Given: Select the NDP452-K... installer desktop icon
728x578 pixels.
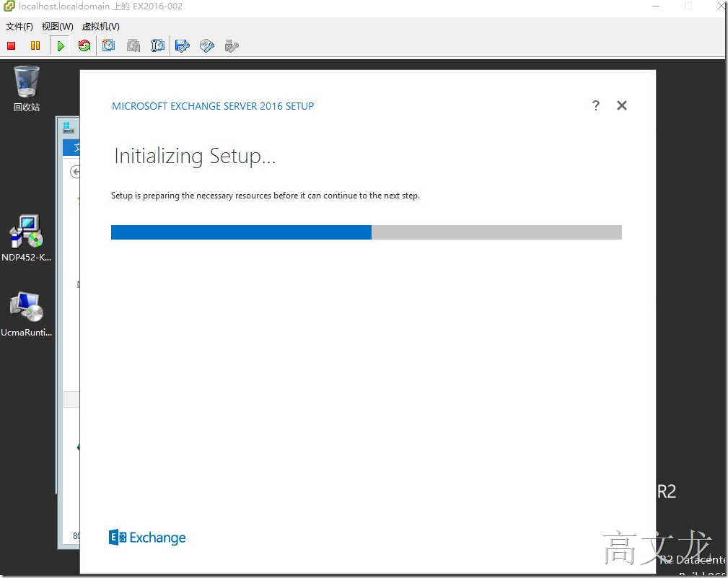Looking at the screenshot, I should point(27,238).
